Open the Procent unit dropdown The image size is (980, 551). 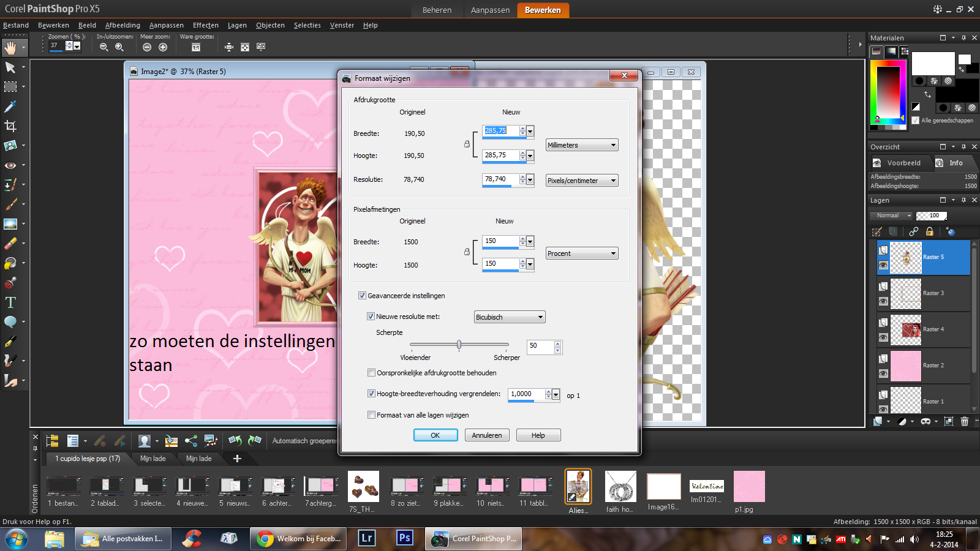point(582,253)
